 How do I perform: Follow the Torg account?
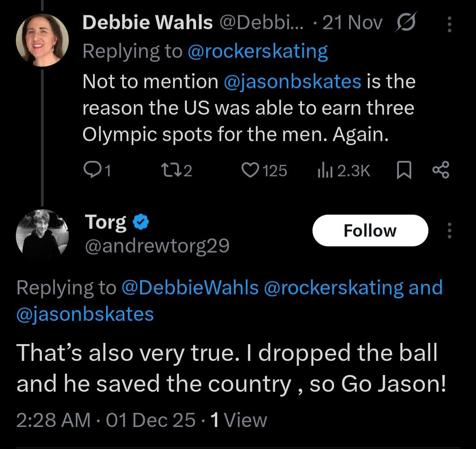pos(370,230)
